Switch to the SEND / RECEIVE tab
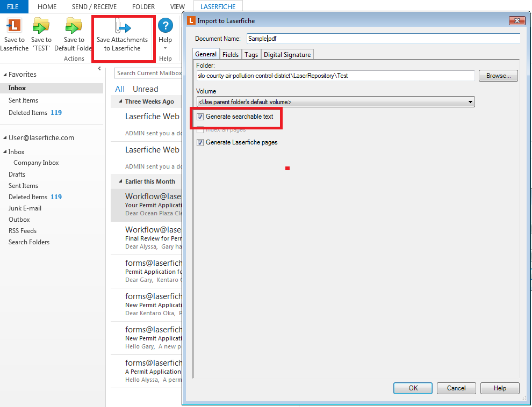This screenshot has height=407, width=532. click(94, 7)
